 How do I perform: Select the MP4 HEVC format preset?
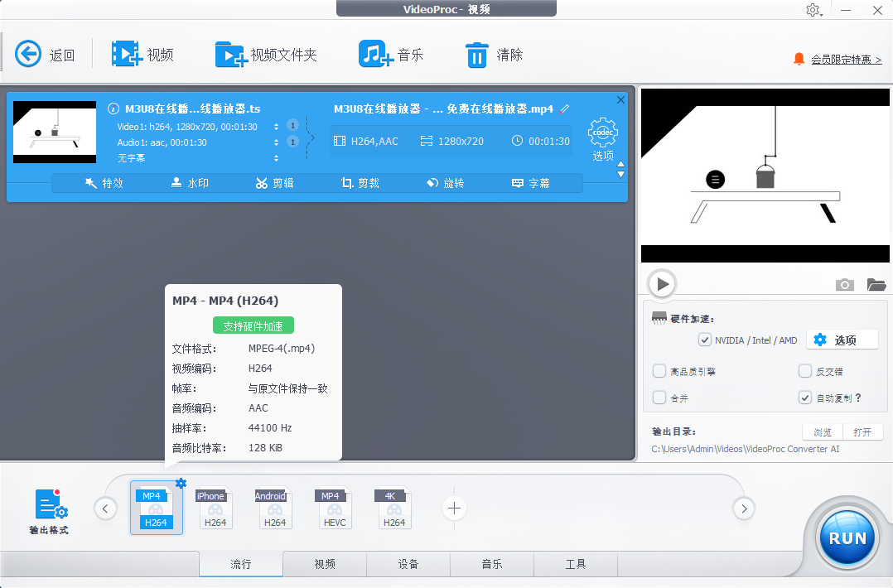pos(335,508)
